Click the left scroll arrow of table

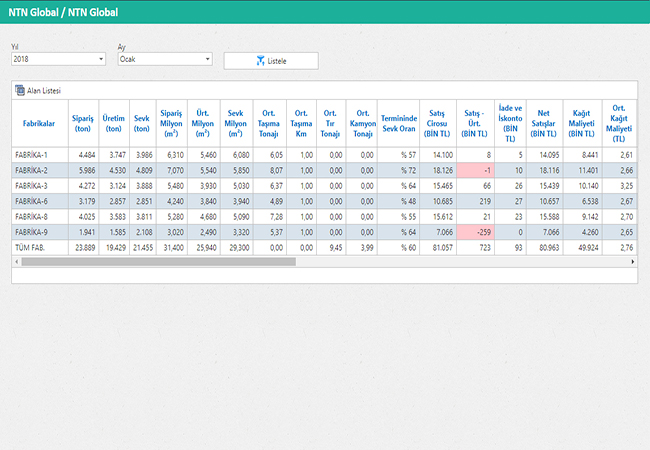[x=16, y=261]
